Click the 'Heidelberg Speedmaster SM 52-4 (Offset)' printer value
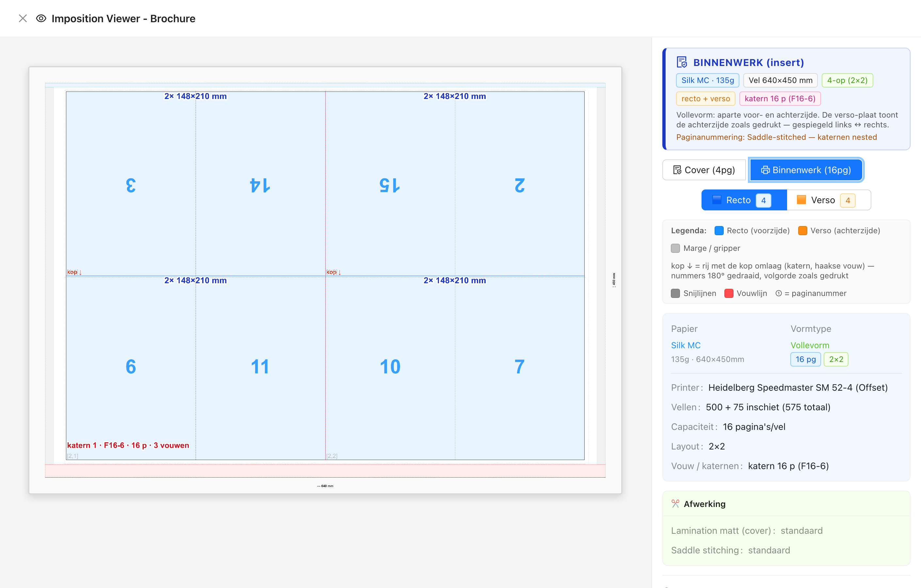This screenshot has width=921, height=588. click(x=798, y=387)
